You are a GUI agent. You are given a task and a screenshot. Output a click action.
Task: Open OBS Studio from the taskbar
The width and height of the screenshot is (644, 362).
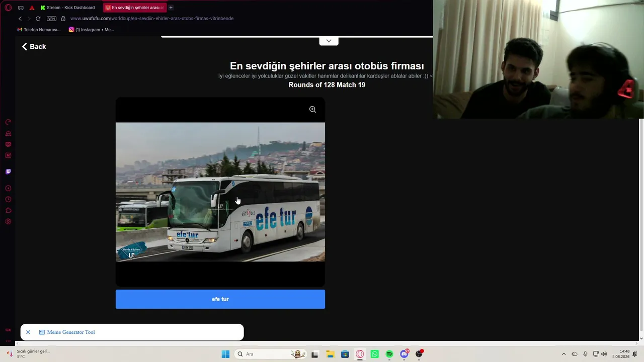pos(419,354)
